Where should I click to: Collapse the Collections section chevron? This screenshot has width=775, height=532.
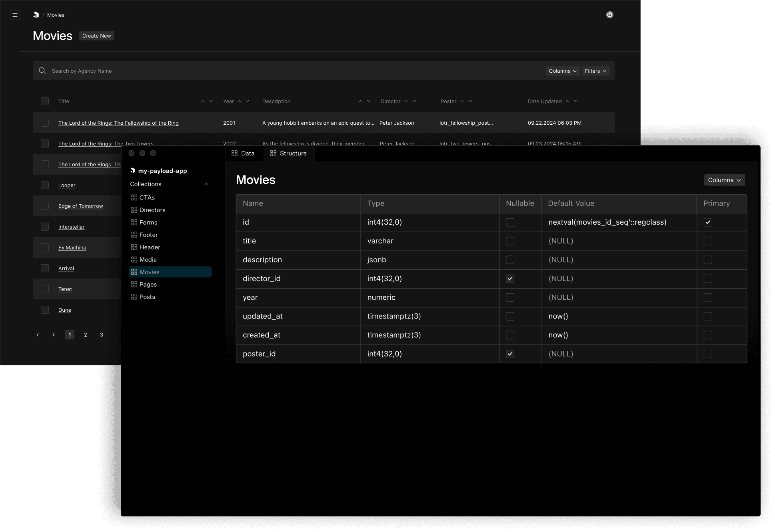(206, 184)
